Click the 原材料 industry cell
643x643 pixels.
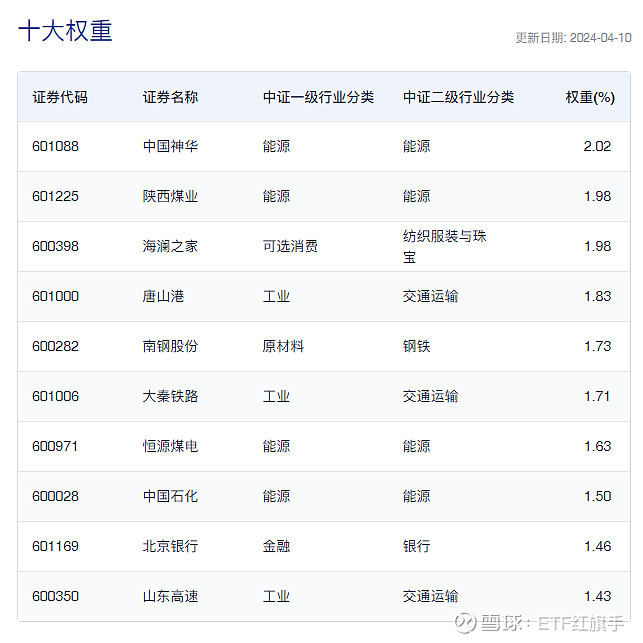click(283, 347)
